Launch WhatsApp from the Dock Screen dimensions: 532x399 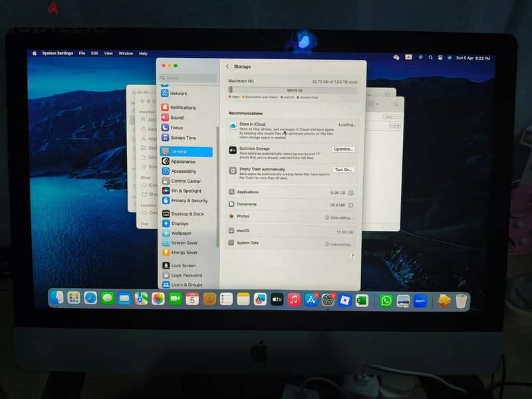pos(386,301)
